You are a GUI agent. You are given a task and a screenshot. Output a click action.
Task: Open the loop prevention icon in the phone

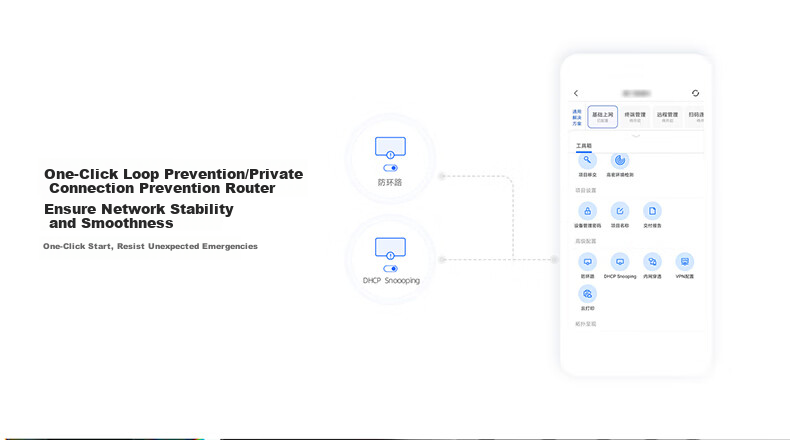point(587,262)
